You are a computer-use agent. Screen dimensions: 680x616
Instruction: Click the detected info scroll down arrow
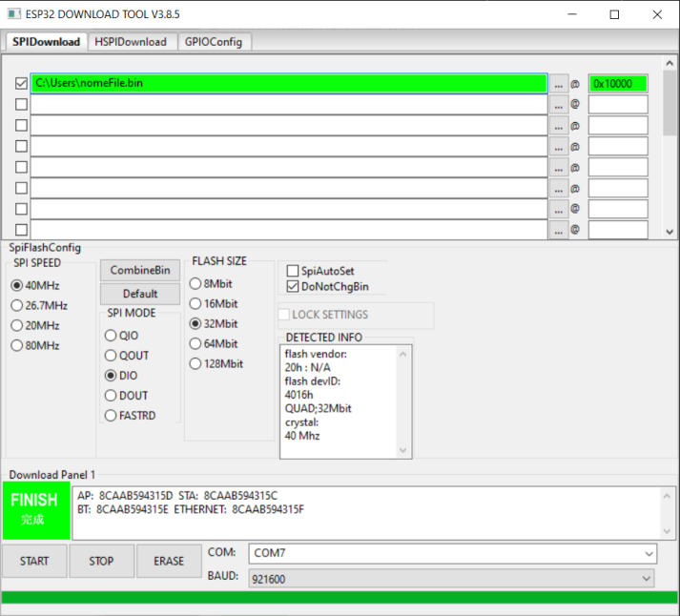click(402, 450)
